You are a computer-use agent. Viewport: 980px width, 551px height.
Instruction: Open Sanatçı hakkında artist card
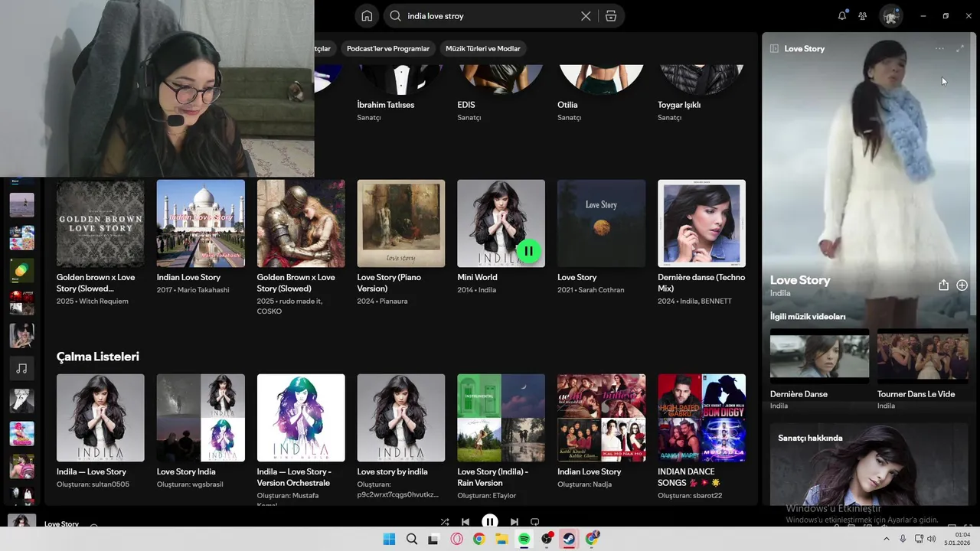[869, 463]
